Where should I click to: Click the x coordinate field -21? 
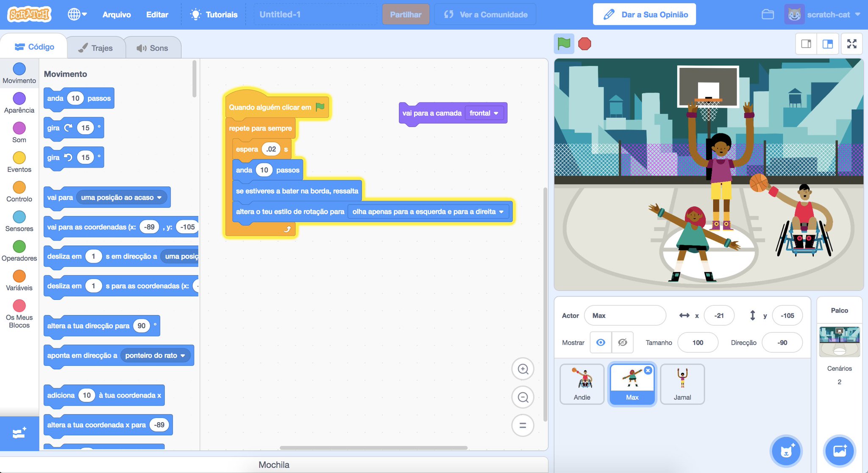click(719, 315)
